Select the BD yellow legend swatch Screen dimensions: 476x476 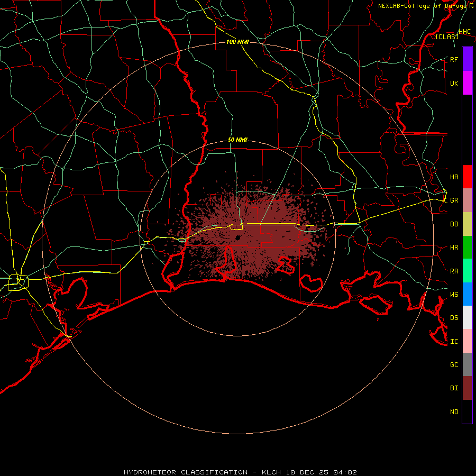(467, 224)
